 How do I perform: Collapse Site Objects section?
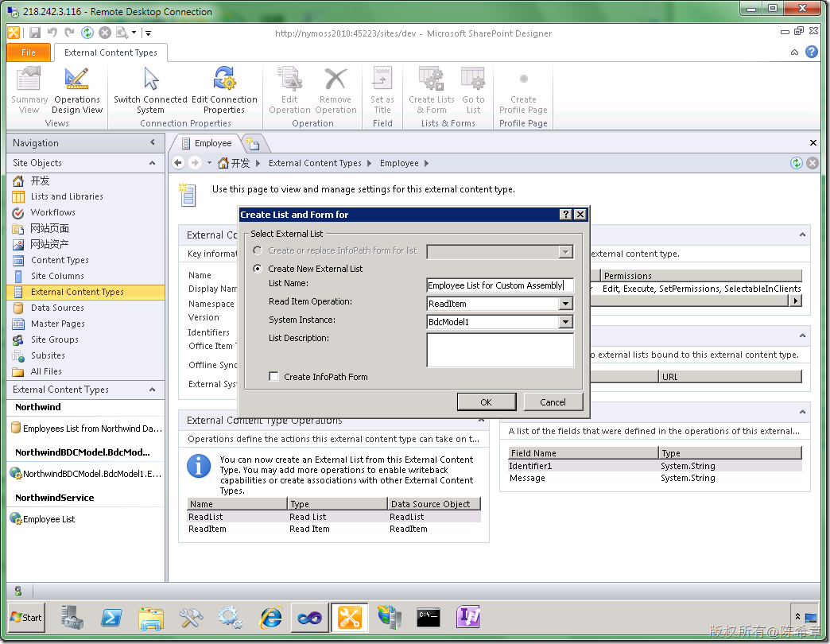pos(153,162)
